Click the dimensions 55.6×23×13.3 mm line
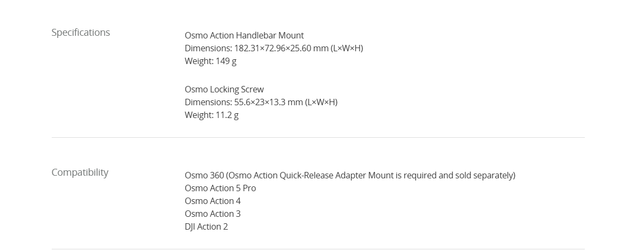 pos(261,102)
